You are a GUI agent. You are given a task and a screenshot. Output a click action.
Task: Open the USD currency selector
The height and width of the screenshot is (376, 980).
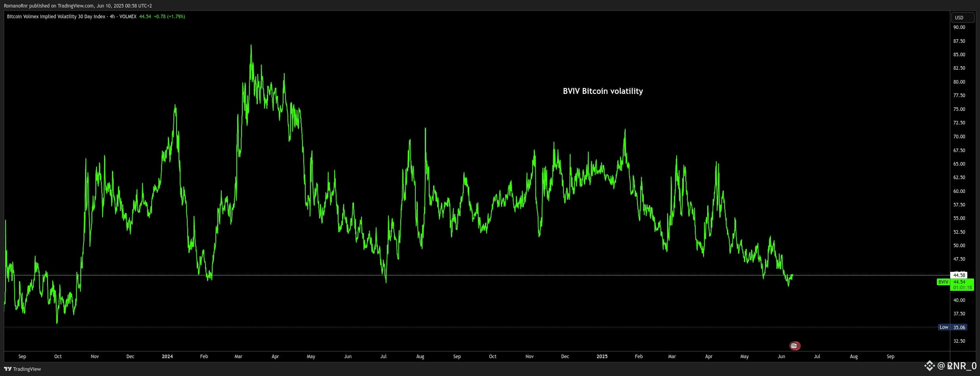[963, 17]
